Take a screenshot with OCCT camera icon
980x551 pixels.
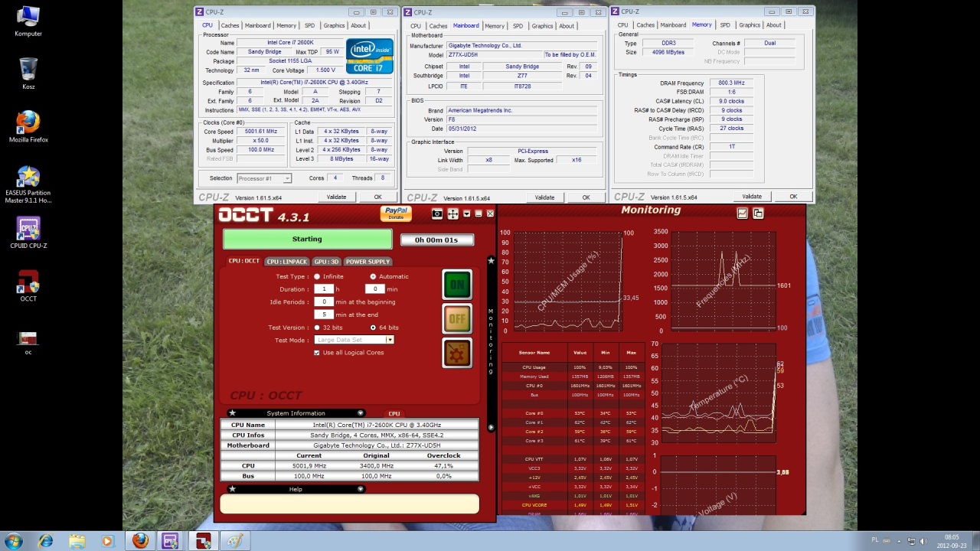437,214
